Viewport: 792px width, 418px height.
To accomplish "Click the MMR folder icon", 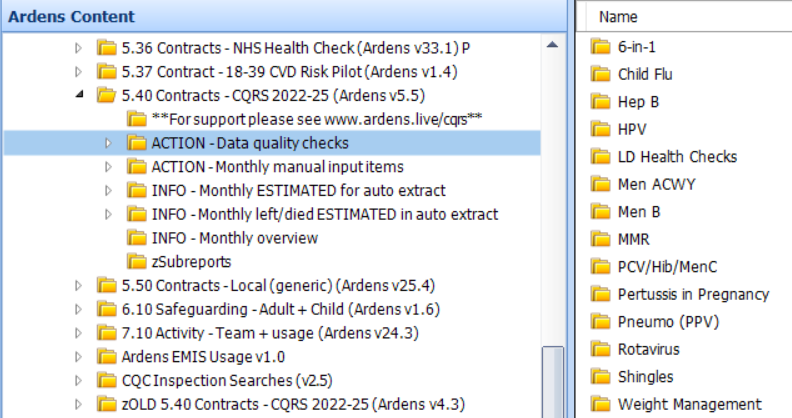I will (x=601, y=239).
